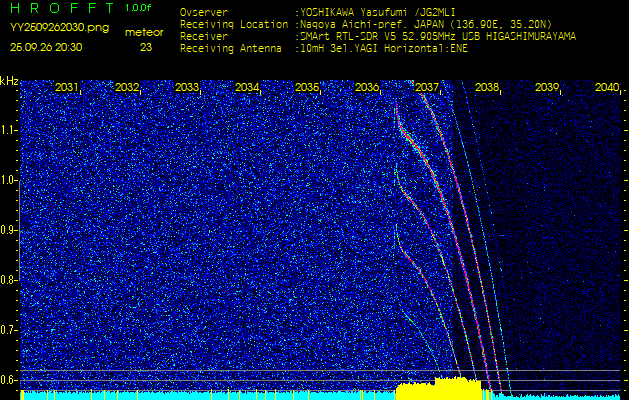Click the 2040 time marker

coord(606,88)
